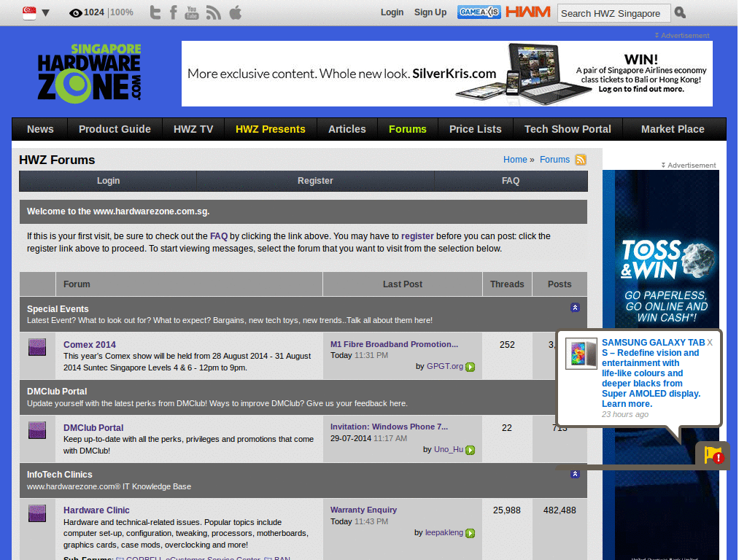Open M1 Fibre Broadband Promotion thread
747x560 pixels.
tap(394, 344)
